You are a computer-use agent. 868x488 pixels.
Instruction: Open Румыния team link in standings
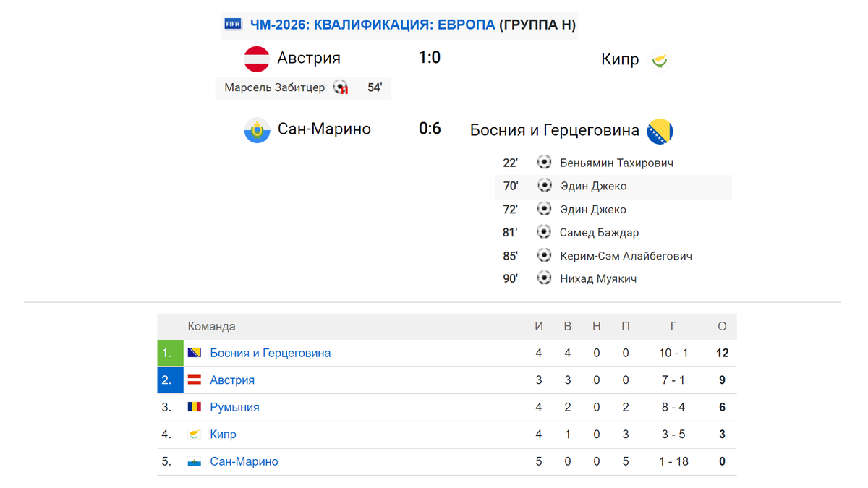234,407
